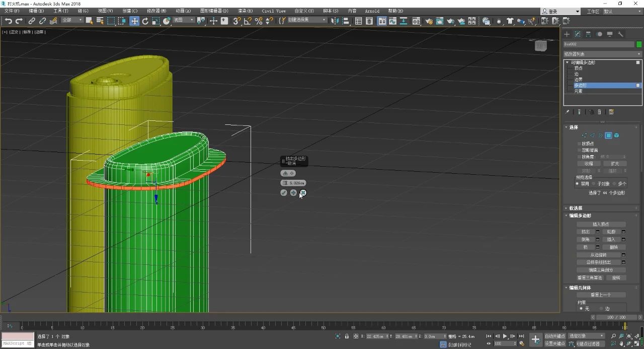Expand the 软选择 rollout
The image size is (644, 349).
click(576, 208)
